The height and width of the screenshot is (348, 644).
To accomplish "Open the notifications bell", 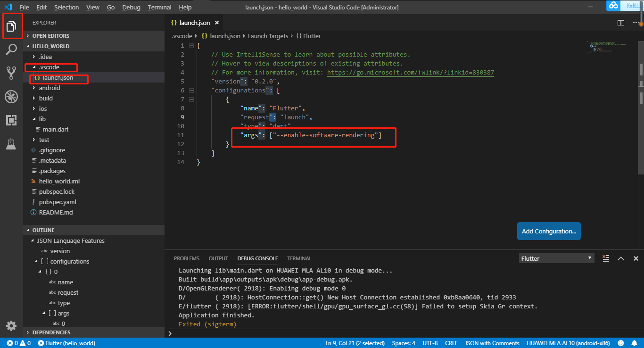I will pyautogui.click(x=634, y=343).
